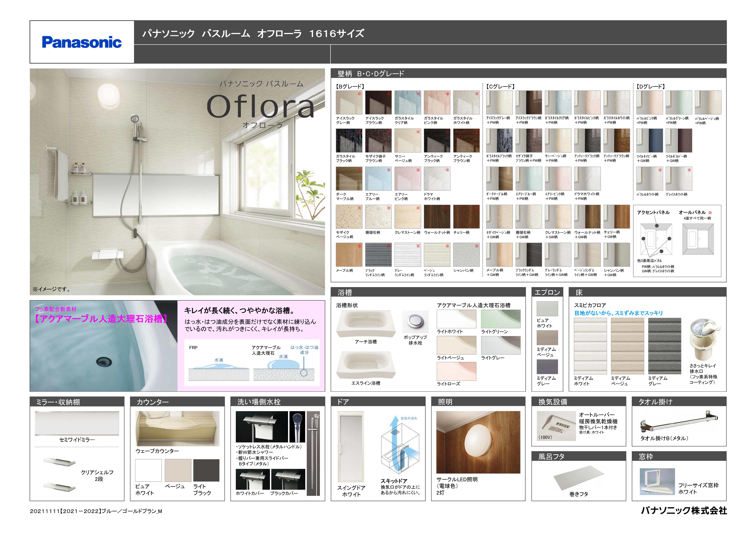Select the ミディアムベージュ floor sample
The image size is (756, 534).
627,346
